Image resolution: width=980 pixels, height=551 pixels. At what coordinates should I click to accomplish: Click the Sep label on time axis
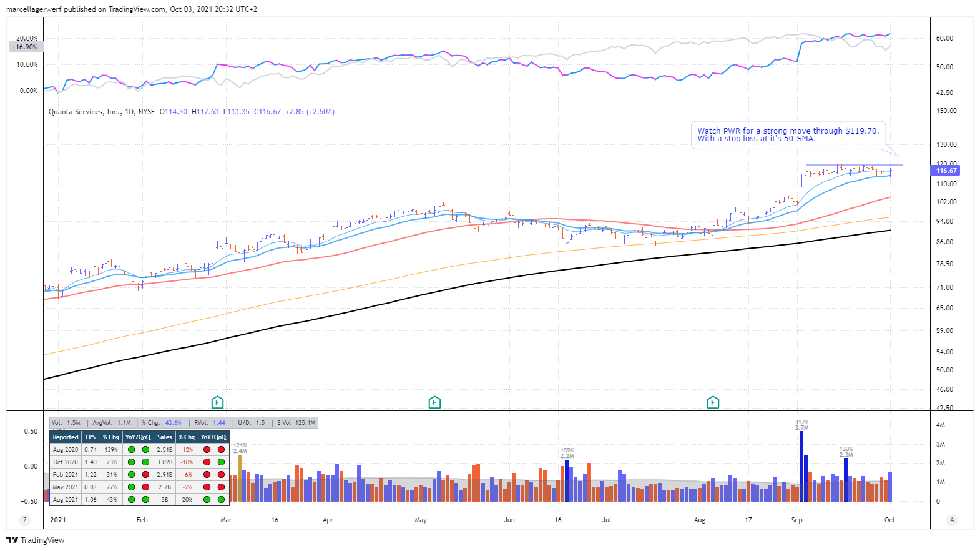pyautogui.click(x=796, y=520)
